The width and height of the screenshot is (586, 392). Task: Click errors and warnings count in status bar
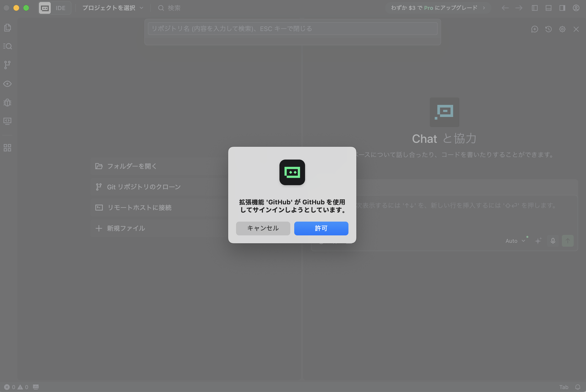[x=16, y=387]
